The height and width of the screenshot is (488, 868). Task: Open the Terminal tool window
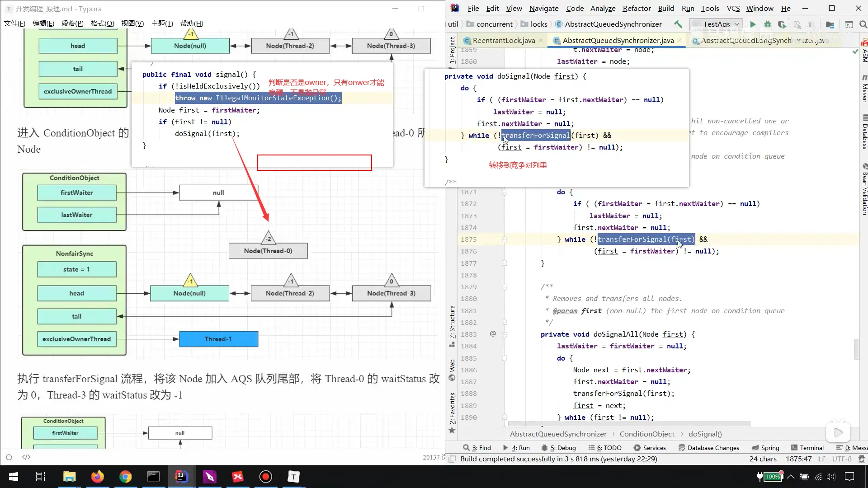click(807, 448)
